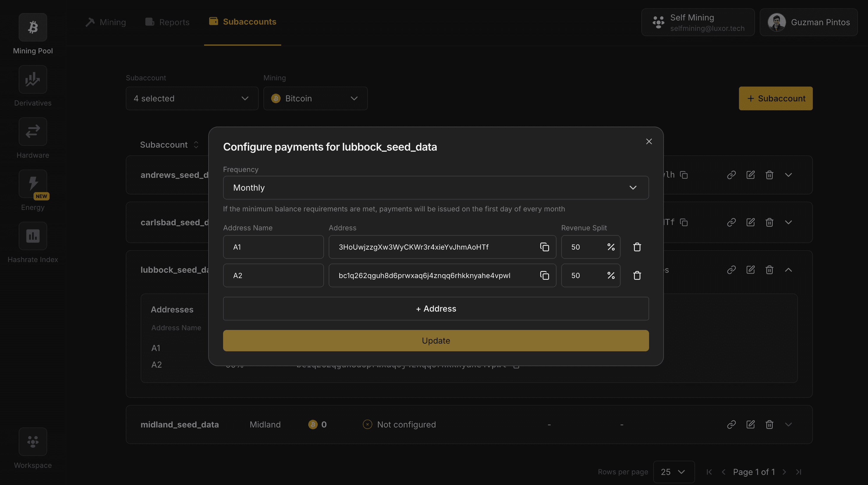Edit the midland_seed_data subaccount
The height and width of the screenshot is (485, 868).
[x=751, y=425]
